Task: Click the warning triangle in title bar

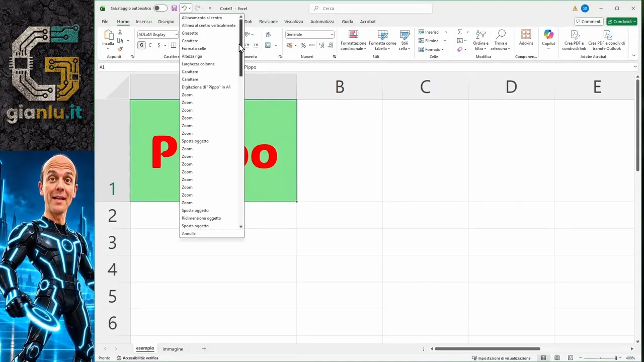Action: pyautogui.click(x=575, y=9)
